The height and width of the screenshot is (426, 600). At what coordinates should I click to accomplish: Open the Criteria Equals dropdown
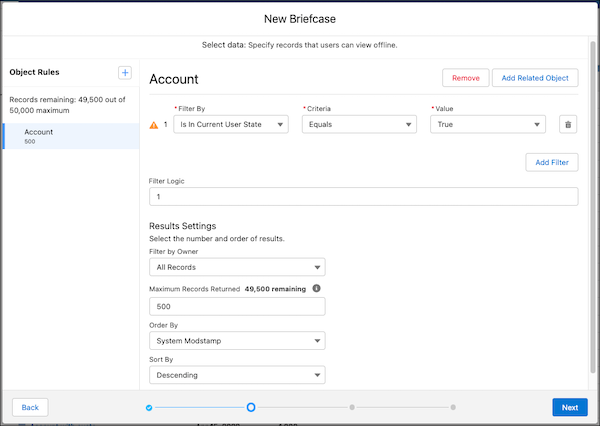click(x=359, y=124)
